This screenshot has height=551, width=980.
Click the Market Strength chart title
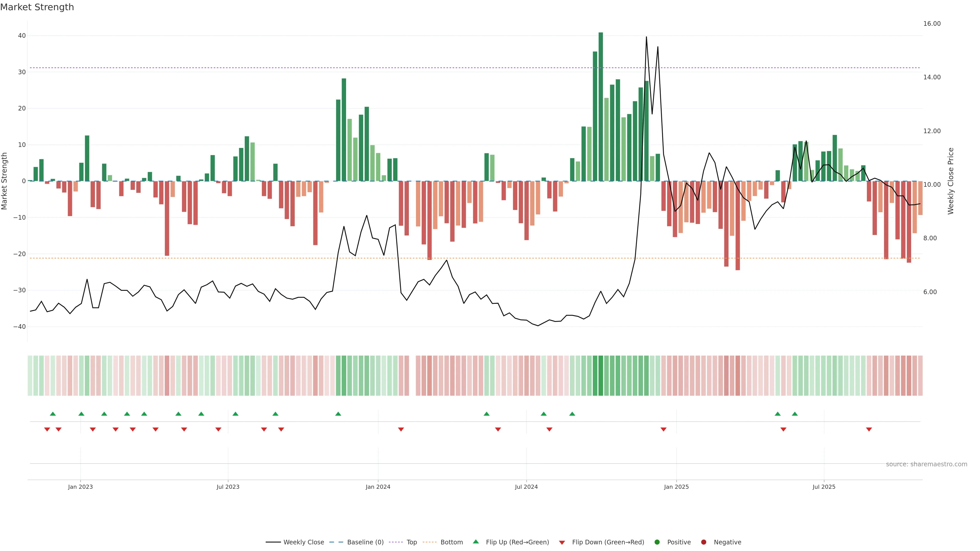point(37,7)
